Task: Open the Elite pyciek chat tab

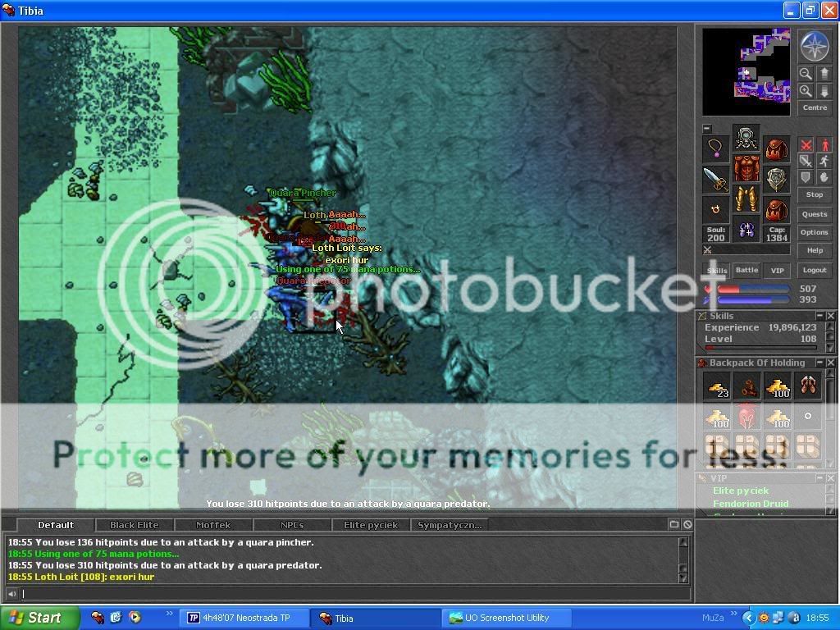Action: point(371,525)
